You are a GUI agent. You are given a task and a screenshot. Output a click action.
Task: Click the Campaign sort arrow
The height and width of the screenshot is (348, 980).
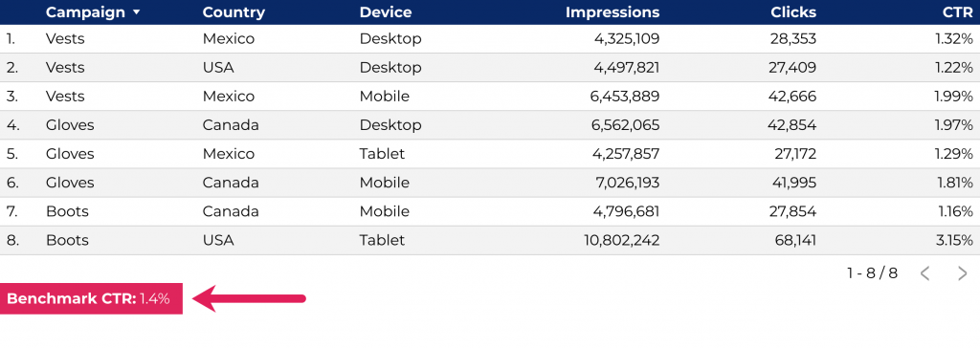click(137, 12)
